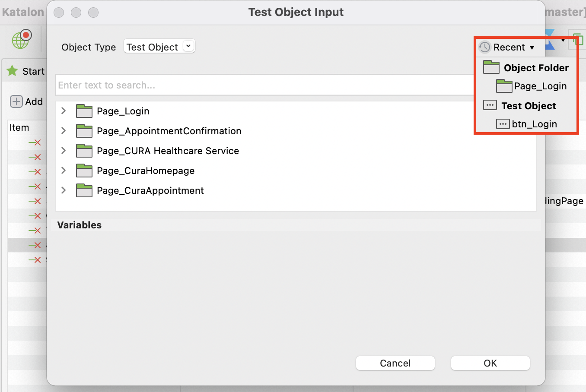The height and width of the screenshot is (392, 586).
Task: Click the btn_Login test object icon
Action: (x=503, y=124)
